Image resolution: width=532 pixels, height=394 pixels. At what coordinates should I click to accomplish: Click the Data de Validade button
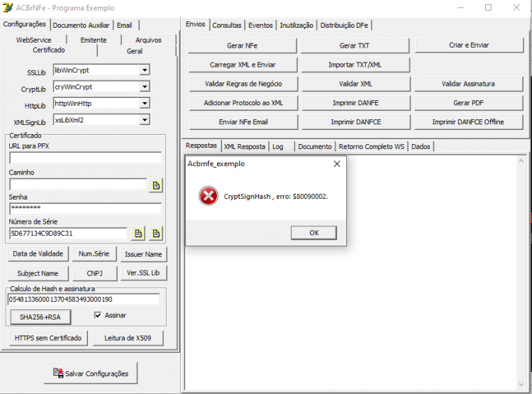[x=38, y=253]
